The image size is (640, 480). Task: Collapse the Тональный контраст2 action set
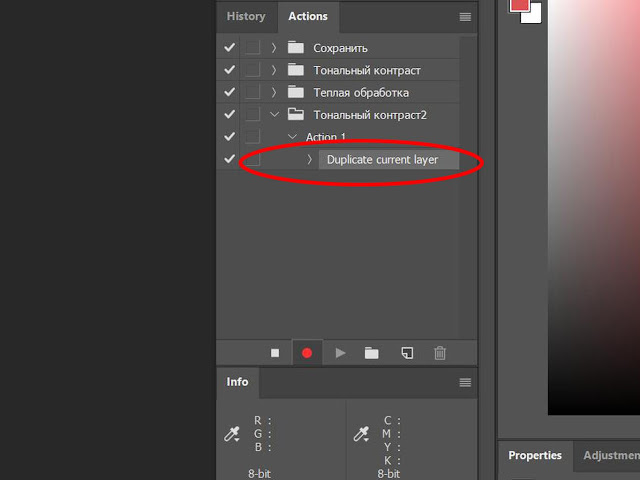pos(274,114)
